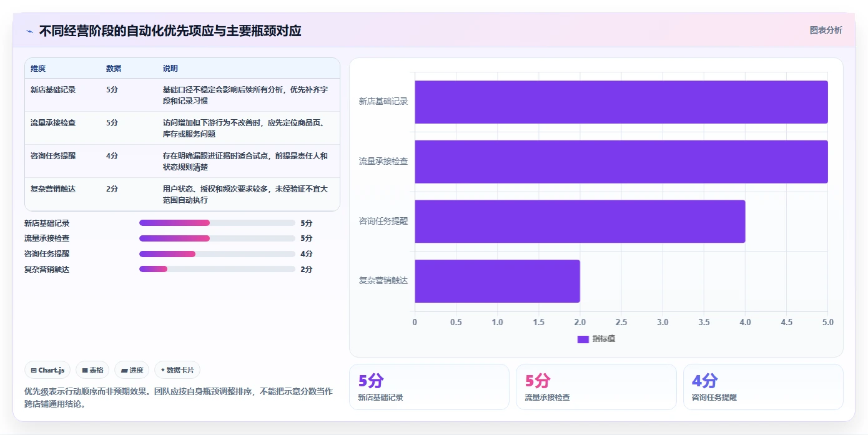Click the 表格 tag chip

[x=92, y=370]
